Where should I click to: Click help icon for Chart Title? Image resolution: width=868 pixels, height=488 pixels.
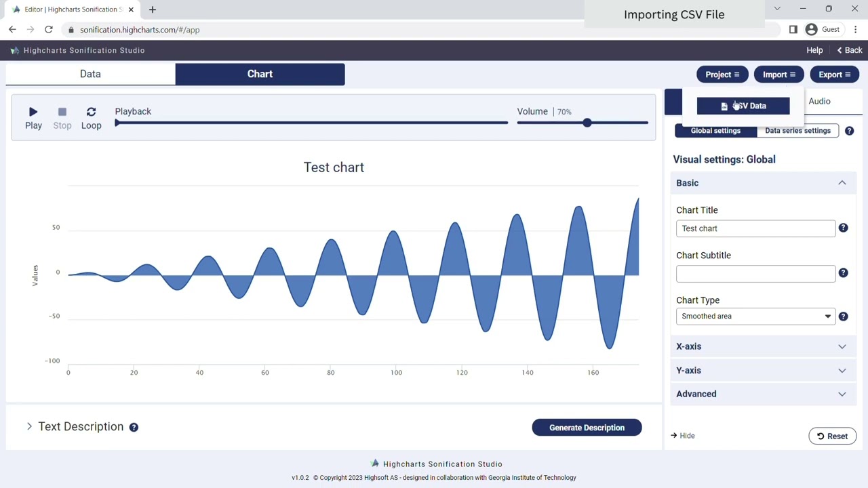(x=843, y=228)
